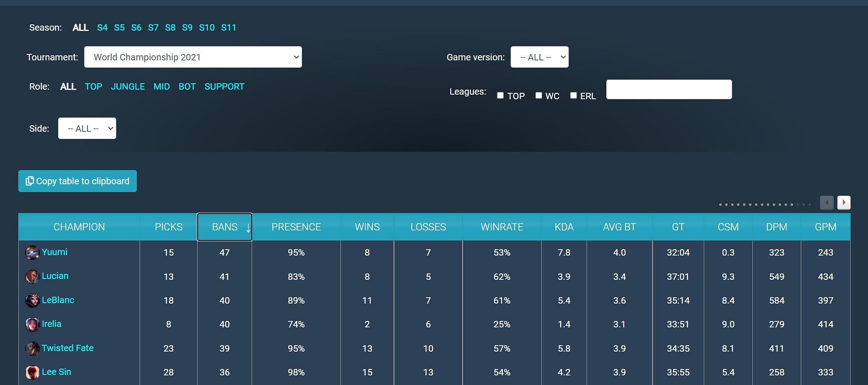Click the Lucian champion portrait icon
Viewport: 868px width, 385px height.
pyautogui.click(x=32, y=277)
